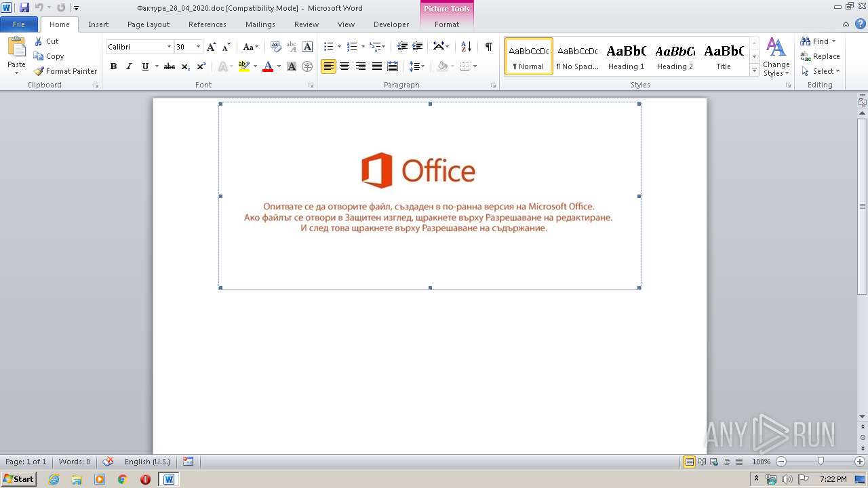Click the Cut scissors icon
868x488 pixels.
[x=39, y=41]
